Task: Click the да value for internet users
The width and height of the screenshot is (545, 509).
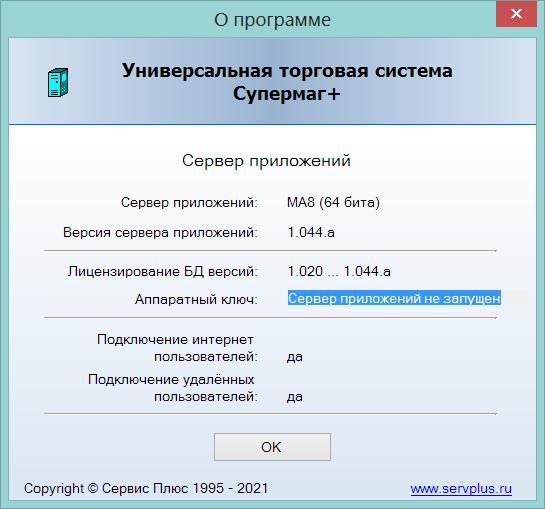Action: click(x=295, y=357)
